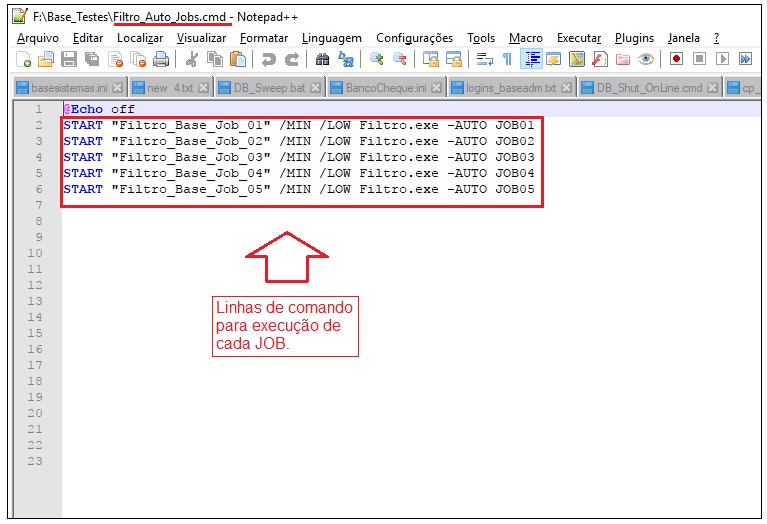Toggle show all characters pilcrow icon
This screenshot has width=767, height=524.
[x=507, y=60]
